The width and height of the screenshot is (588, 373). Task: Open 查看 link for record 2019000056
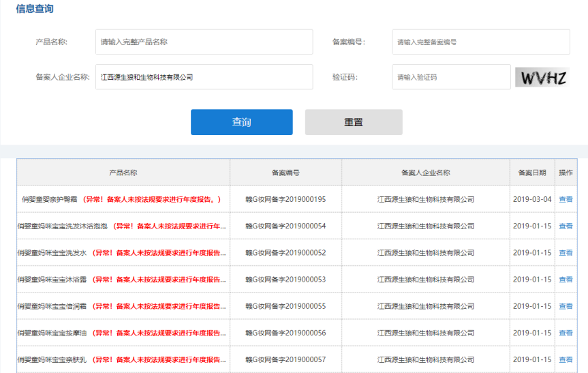pyautogui.click(x=566, y=333)
